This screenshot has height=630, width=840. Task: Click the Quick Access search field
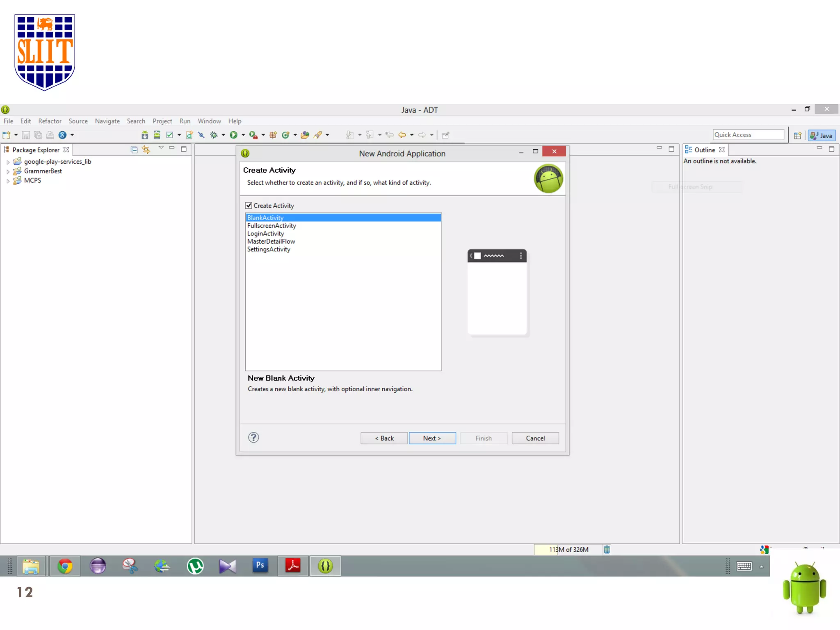[748, 135]
